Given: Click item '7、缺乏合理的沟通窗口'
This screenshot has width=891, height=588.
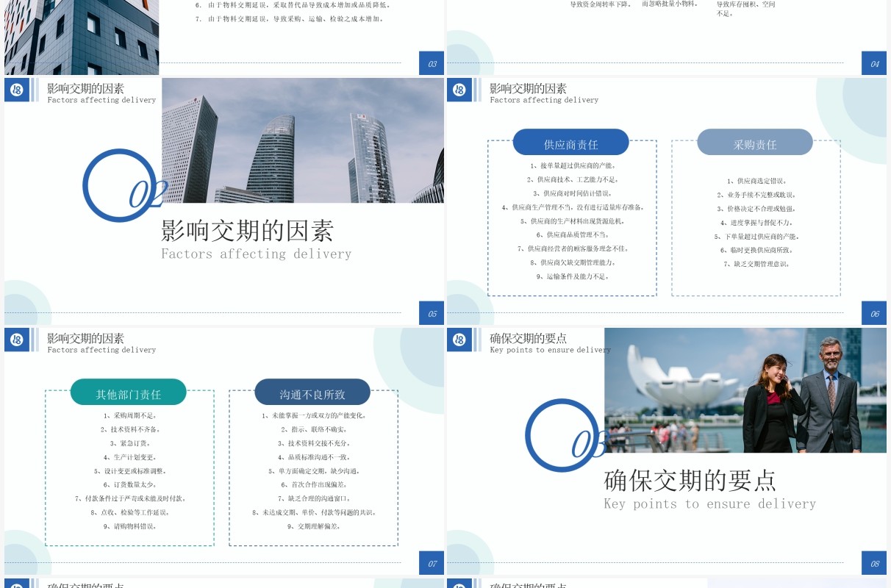Looking at the screenshot, I should [313, 498].
